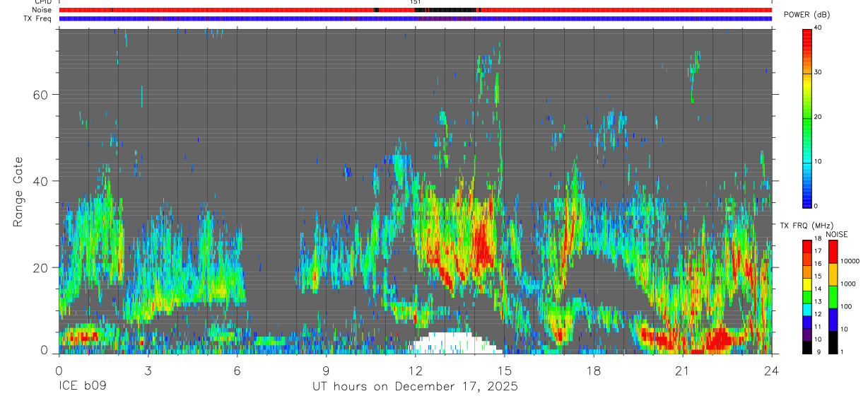
Task: Click the 16 label on TX FRQ colorbar
Action: 819,264
